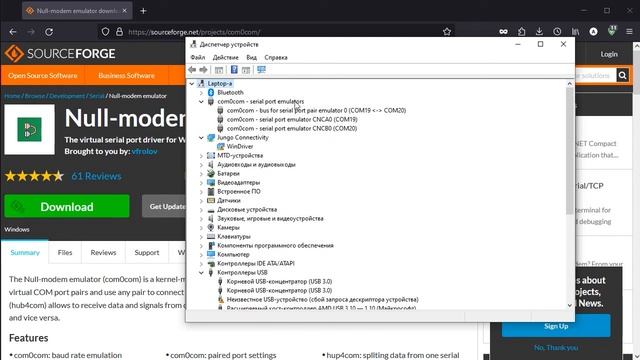Viewport: 640px width, 360px height.
Task: Switch to the Files tab
Action: pos(65,253)
